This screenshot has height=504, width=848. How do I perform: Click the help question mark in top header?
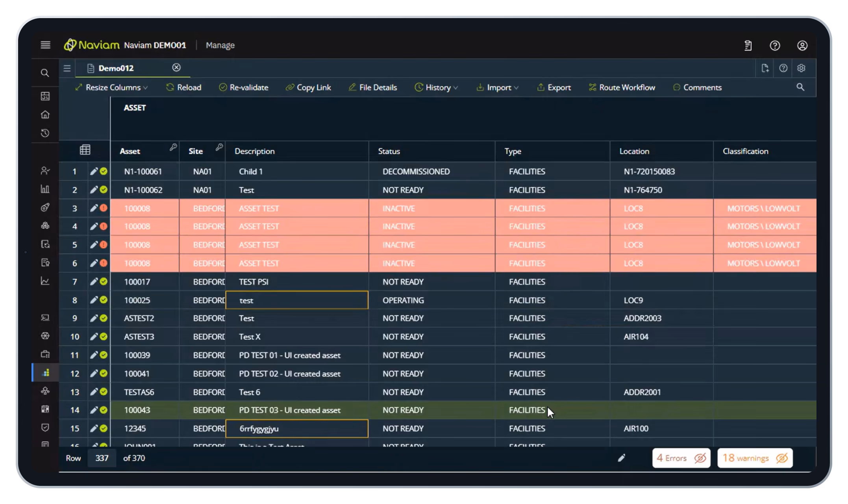point(775,46)
